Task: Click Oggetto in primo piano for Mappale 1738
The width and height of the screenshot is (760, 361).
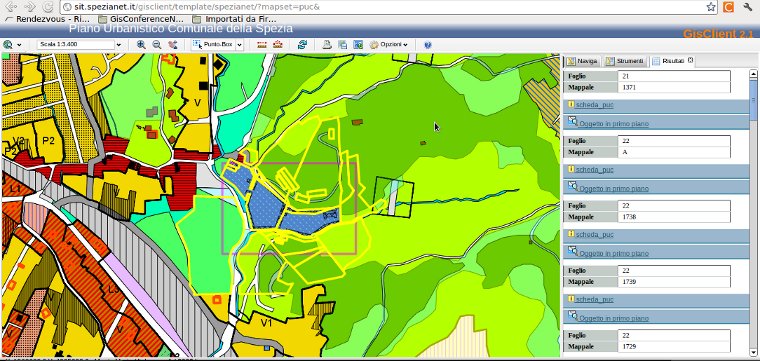Action: click(x=614, y=253)
